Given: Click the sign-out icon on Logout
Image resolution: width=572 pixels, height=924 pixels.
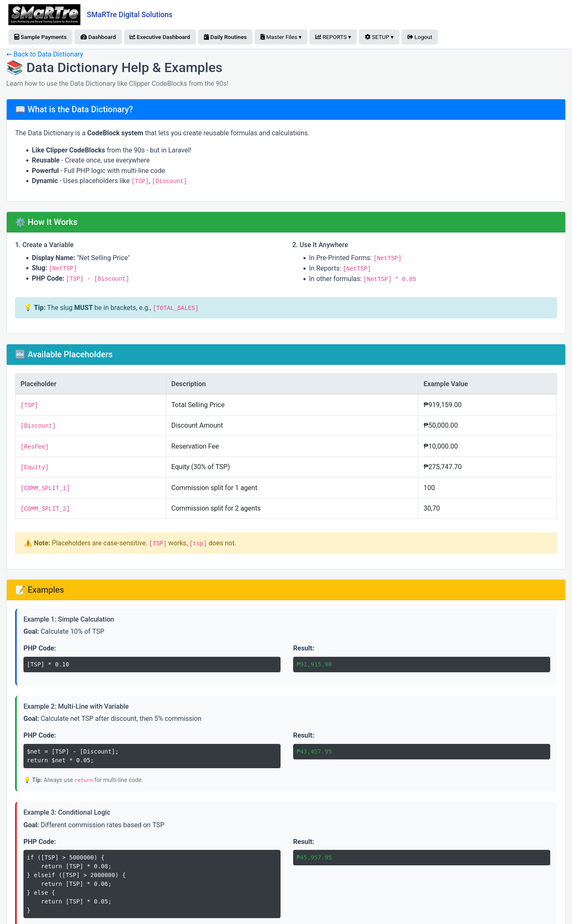Looking at the screenshot, I should point(410,37).
